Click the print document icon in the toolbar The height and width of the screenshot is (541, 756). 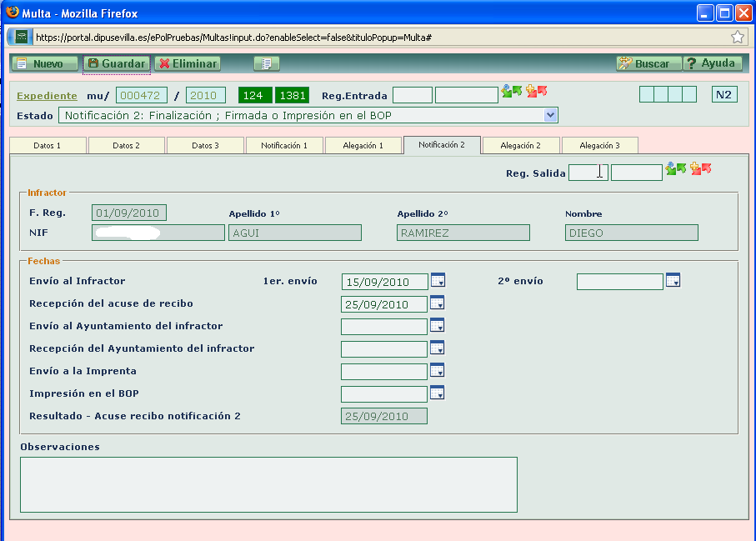[x=264, y=63]
